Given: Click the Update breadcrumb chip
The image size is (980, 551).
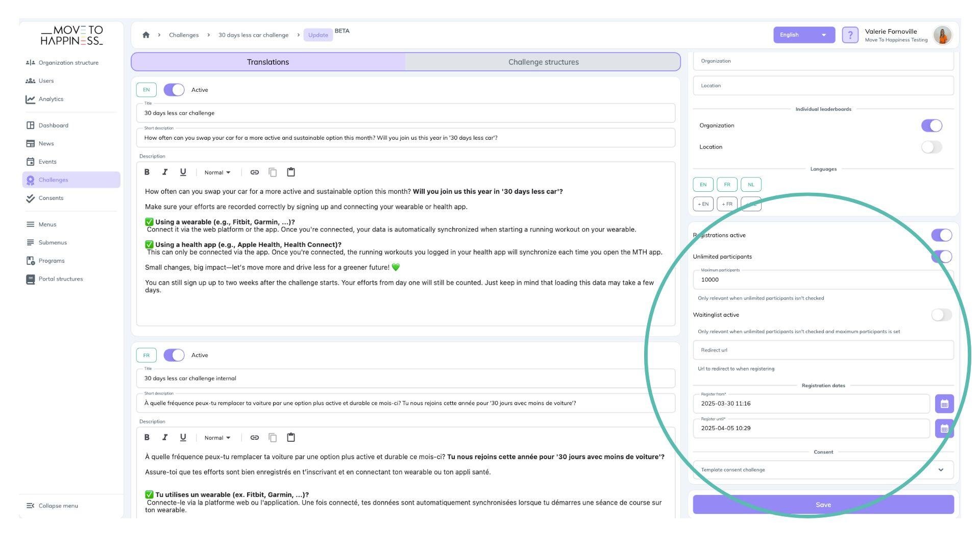Looking at the screenshot, I should pos(318,35).
